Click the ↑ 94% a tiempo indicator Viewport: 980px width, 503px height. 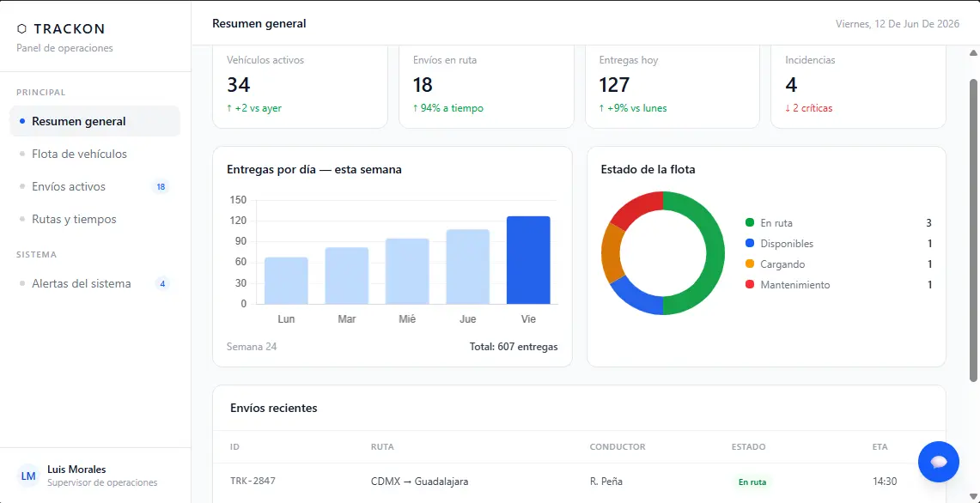(x=448, y=108)
